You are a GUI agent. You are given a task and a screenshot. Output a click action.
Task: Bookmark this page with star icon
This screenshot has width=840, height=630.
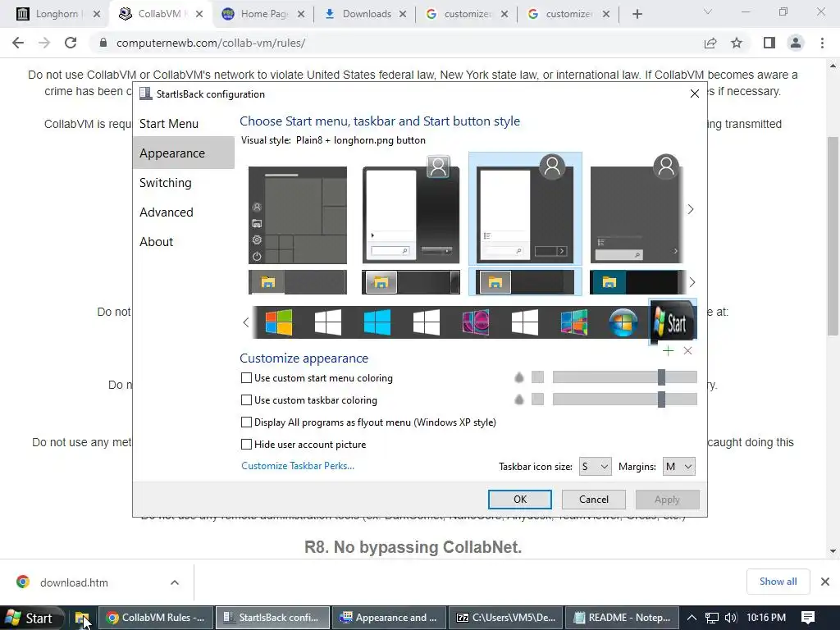[x=737, y=43]
